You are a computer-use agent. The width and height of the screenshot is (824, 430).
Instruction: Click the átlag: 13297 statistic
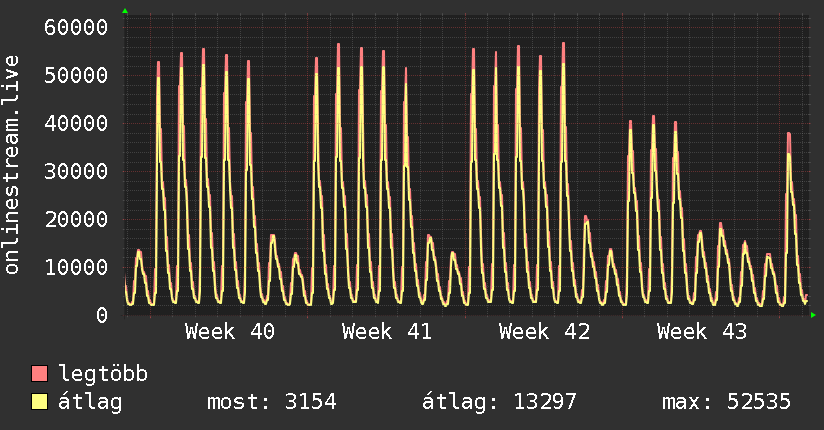tap(499, 402)
